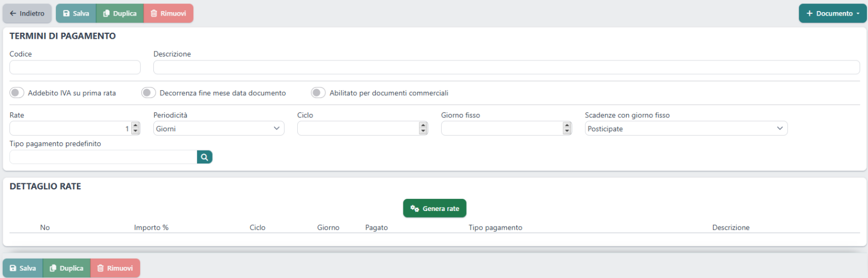Go back with the Indietro button

tap(27, 13)
